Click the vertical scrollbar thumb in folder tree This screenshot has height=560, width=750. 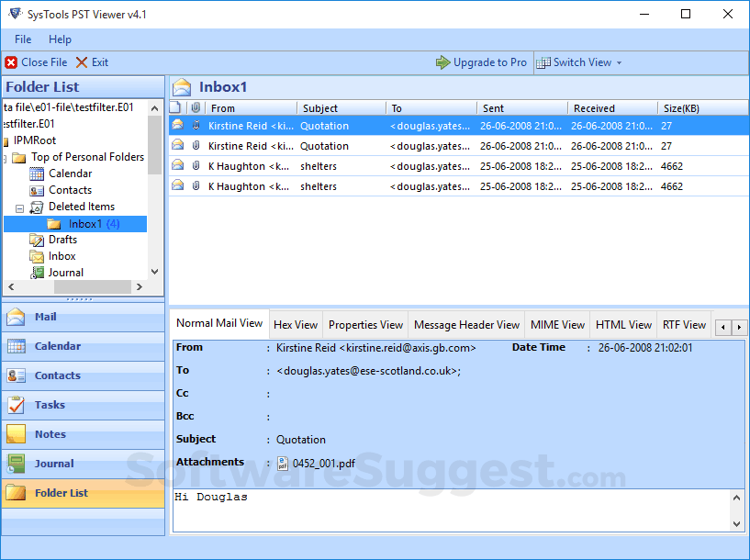tap(154, 145)
